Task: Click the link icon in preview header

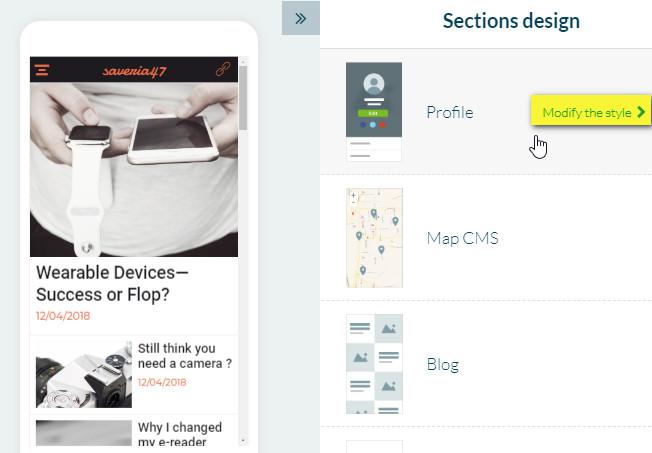Action: pos(223,70)
